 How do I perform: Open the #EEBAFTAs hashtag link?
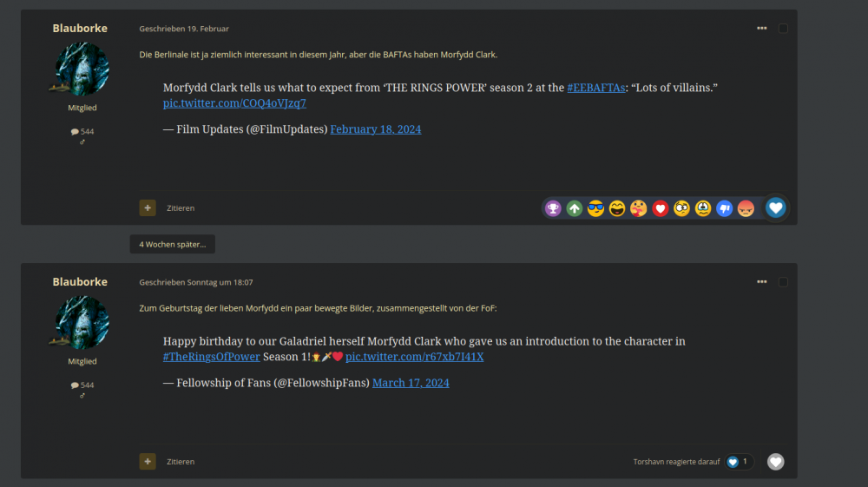[595, 88]
